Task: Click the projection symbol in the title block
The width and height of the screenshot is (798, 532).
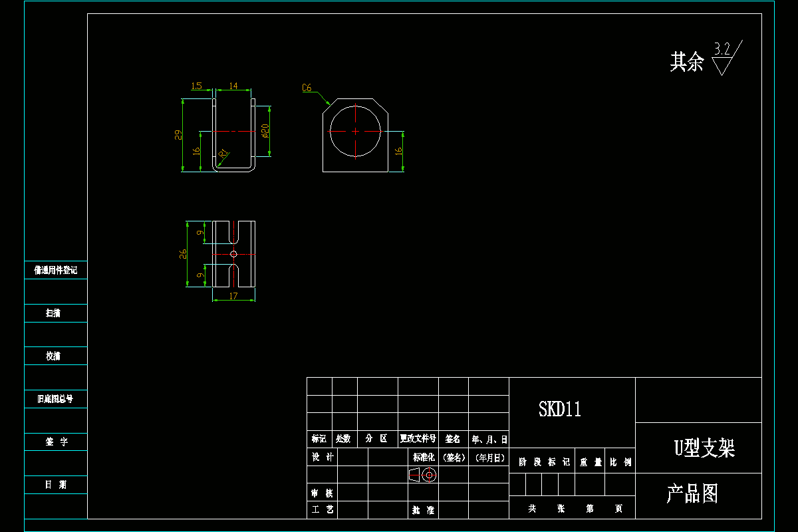Action: coord(422,475)
